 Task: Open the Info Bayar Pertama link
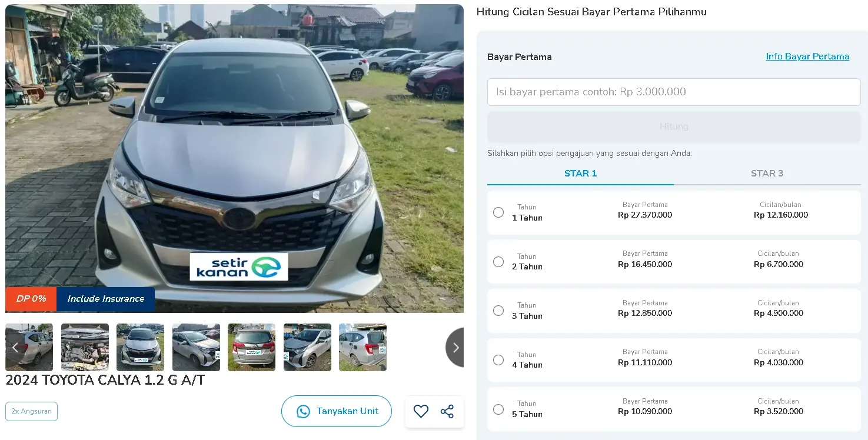(807, 56)
